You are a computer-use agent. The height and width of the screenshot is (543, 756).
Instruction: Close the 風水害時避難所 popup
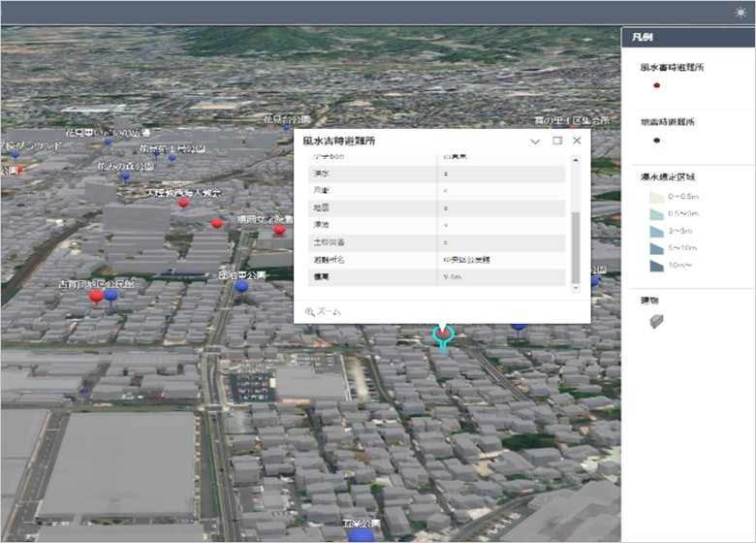(x=577, y=141)
